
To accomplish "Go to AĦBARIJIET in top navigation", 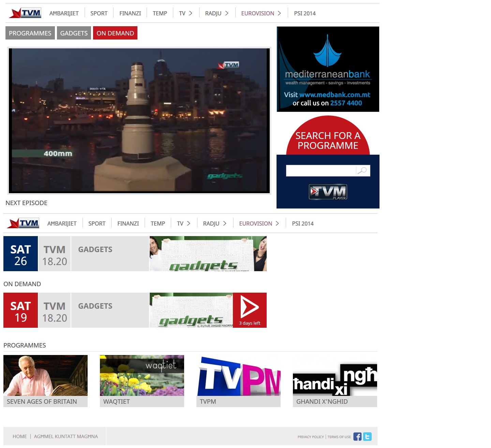I will (64, 13).
